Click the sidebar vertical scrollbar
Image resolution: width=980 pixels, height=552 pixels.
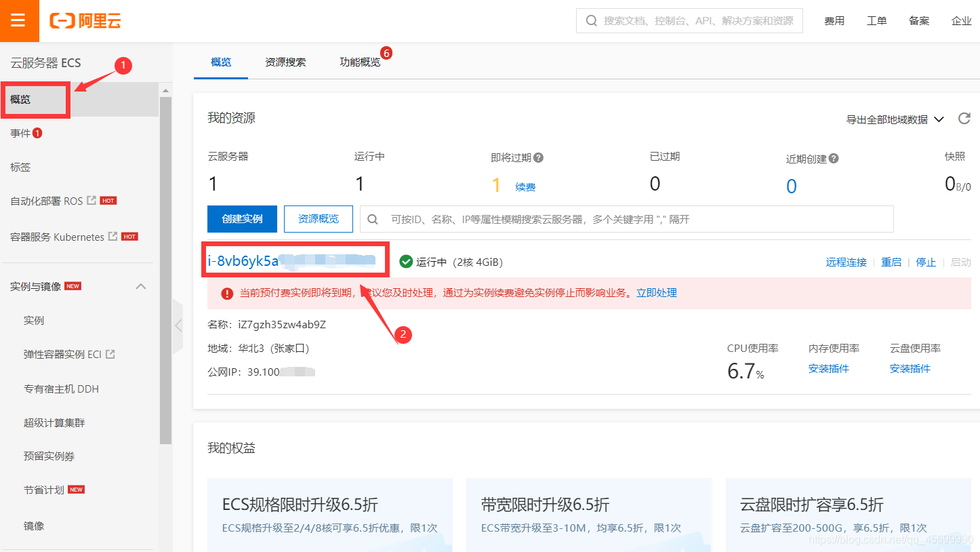(165, 270)
